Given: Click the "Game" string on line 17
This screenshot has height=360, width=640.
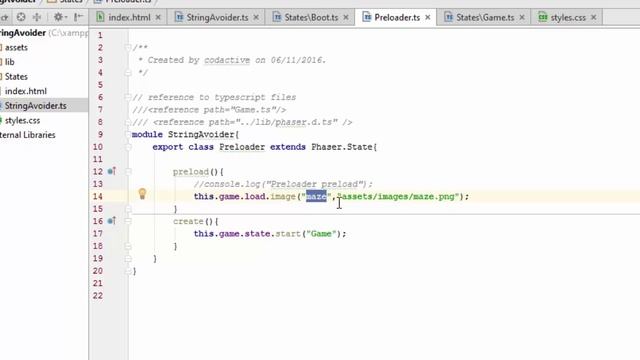Looking at the screenshot, I should (x=321, y=234).
